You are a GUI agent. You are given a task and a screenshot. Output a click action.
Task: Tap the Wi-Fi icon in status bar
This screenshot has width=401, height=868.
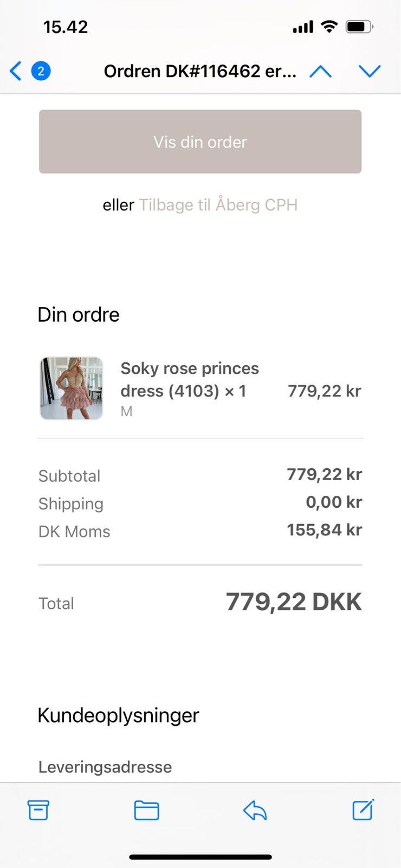(x=329, y=27)
